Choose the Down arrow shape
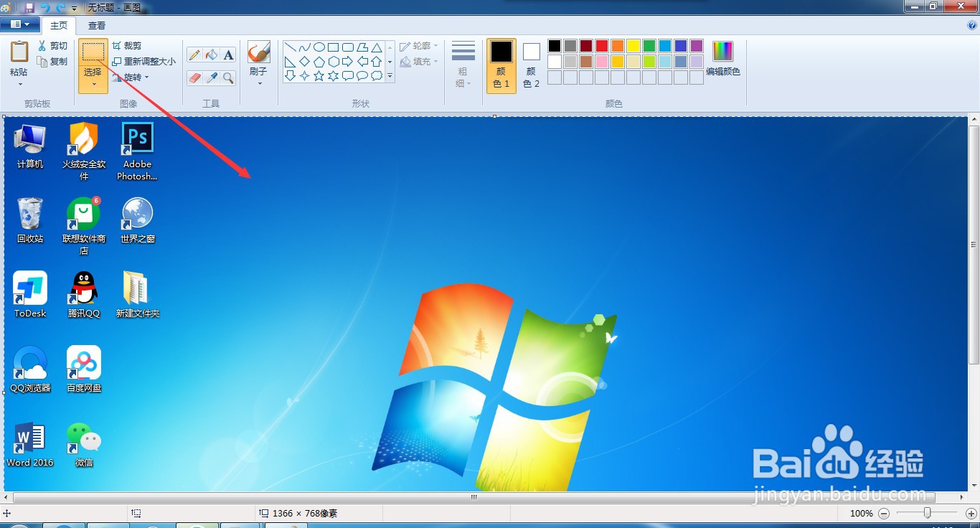The height and width of the screenshot is (528, 980). pos(291,75)
